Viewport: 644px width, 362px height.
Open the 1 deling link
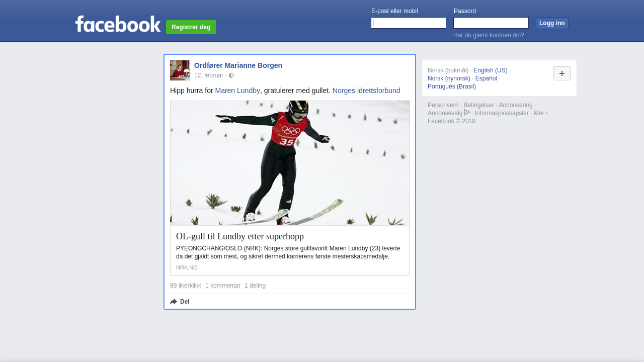[255, 286]
